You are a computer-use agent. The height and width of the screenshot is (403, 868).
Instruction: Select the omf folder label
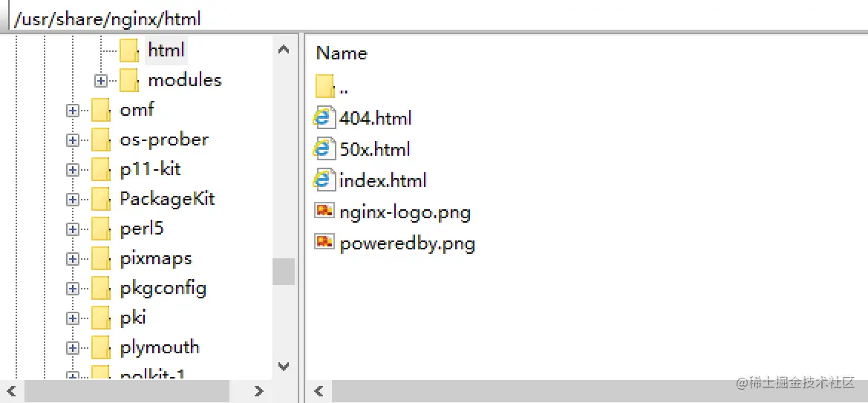[137, 110]
